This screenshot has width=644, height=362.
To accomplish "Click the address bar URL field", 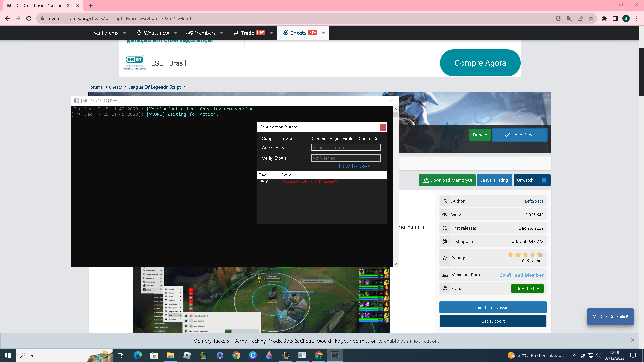I will pos(295,18).
